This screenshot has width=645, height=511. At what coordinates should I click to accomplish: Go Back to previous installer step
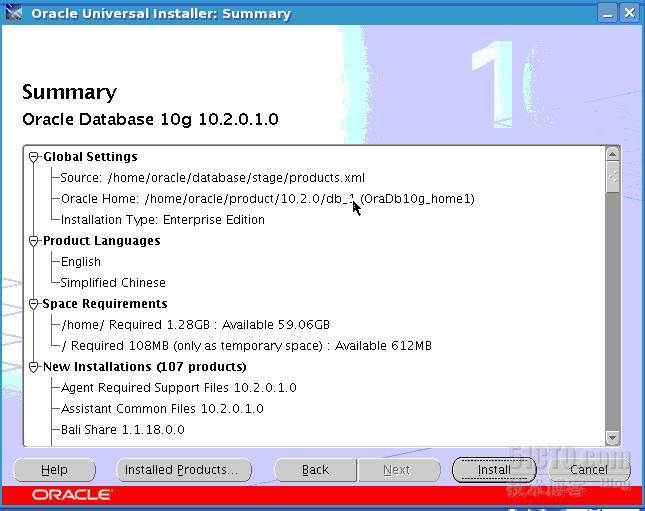(315, 470)
